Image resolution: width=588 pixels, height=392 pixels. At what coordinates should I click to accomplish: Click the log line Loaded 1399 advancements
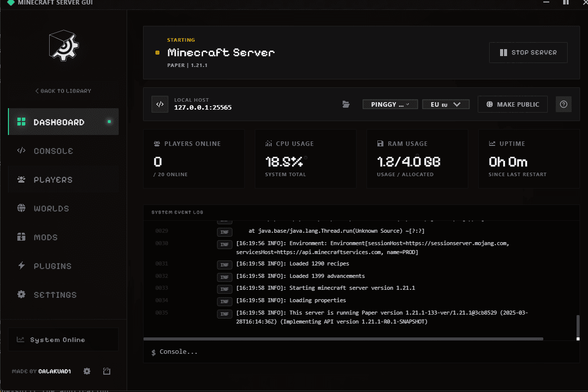[x=301, y=276]
